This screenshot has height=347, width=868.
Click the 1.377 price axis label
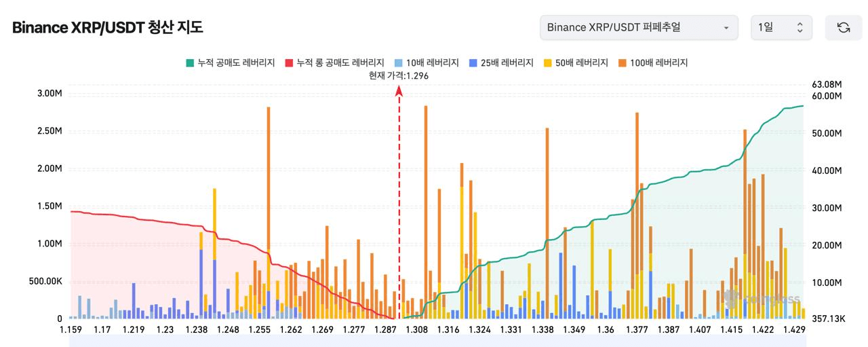pos(637,329)
